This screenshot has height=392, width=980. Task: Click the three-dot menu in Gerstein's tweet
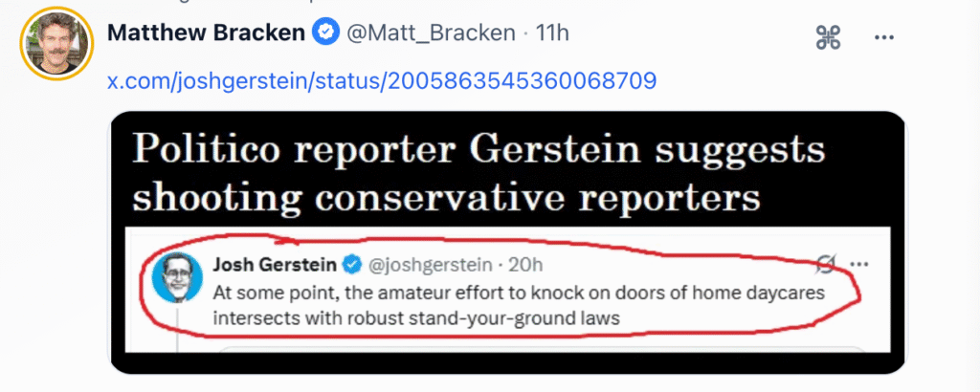859,264
